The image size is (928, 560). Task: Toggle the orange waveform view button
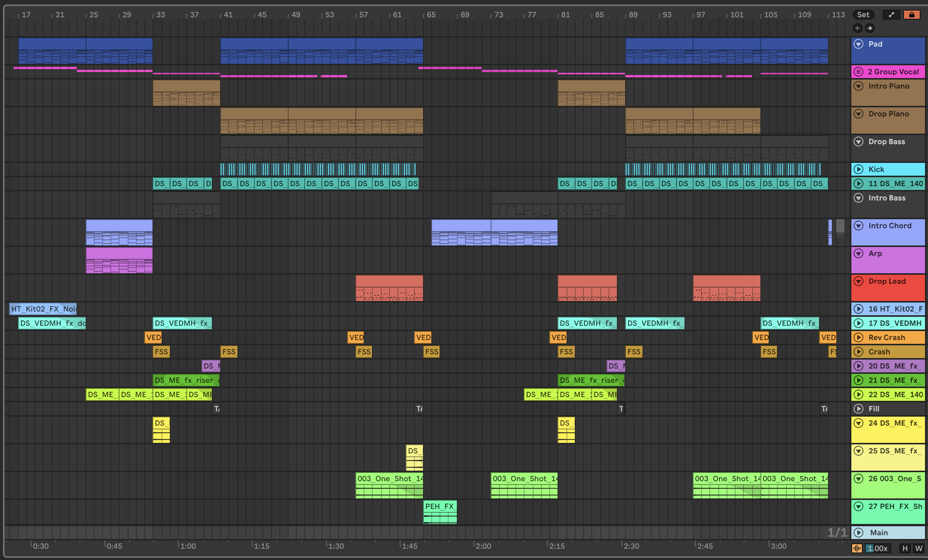click(x=857, y=548)
